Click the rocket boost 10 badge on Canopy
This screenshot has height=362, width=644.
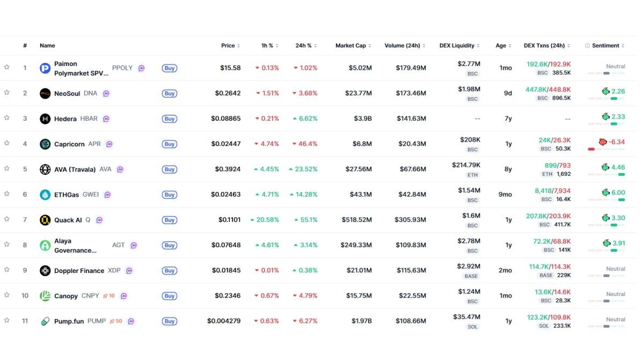109,296
